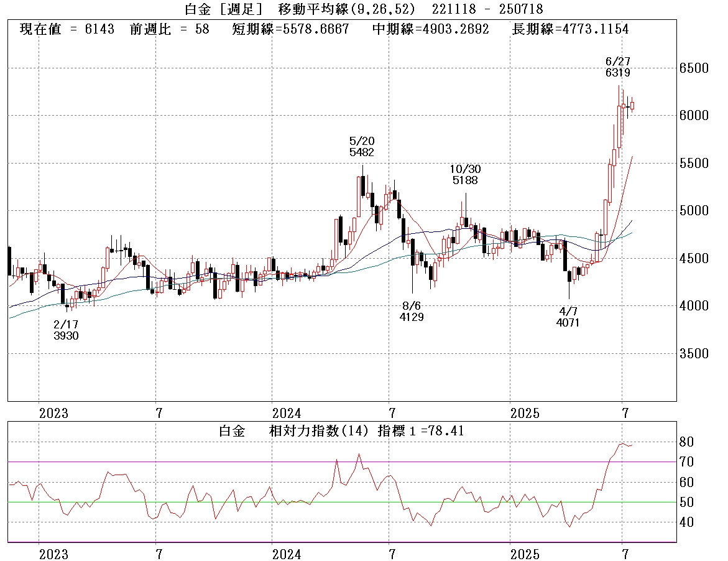Click the 6/27 high label of 6319
Screen dimensions: 728x561
tap(617, 67)
